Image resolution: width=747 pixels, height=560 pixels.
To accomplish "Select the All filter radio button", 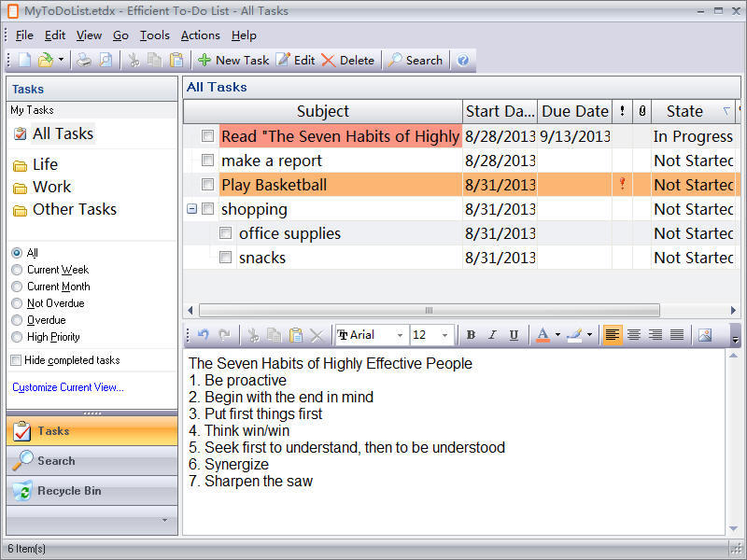I will pyautogui.click(x=17, y=253).
